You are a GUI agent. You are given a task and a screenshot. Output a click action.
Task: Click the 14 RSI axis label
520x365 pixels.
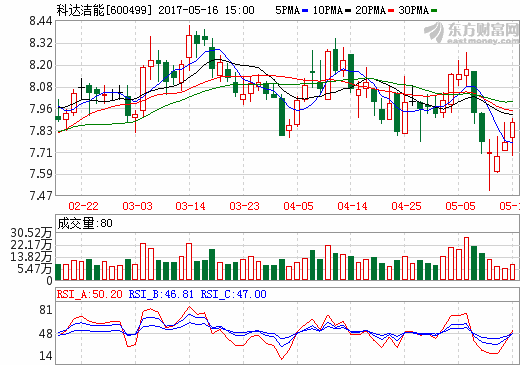[x=46, y=356]
